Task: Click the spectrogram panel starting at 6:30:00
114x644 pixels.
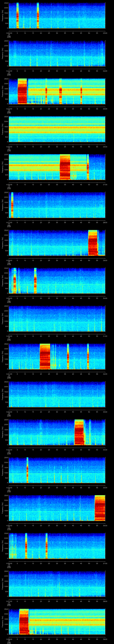Action: click(57, 318)
